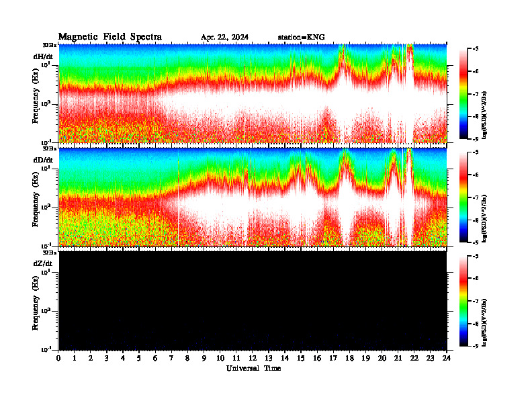Image resolution: width=532 pixels, height=411 pixels.
Task: Click the log PSD label beside dH/dt color bar
Action: (484, 115)
